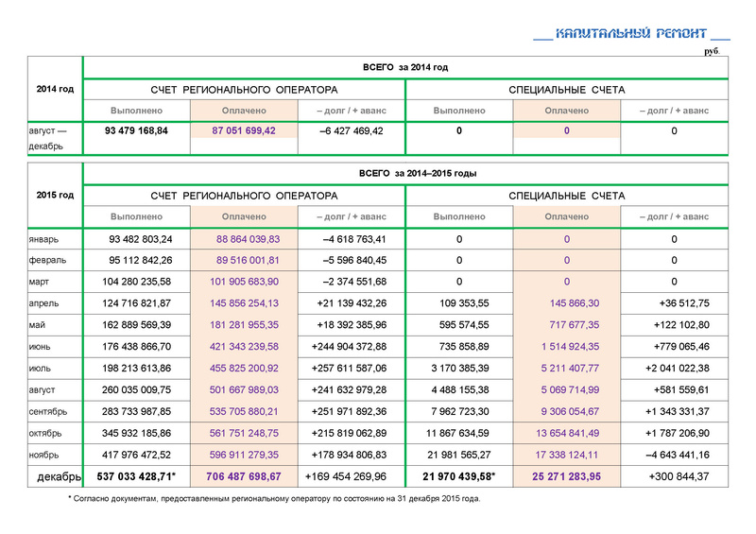
Task: Click the апрель row label
Action: click(43, 303)
